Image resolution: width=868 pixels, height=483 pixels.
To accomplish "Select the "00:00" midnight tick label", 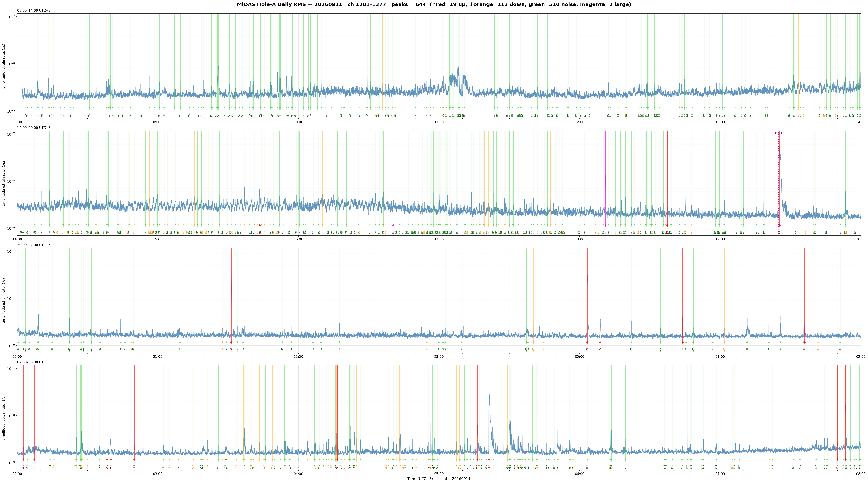I will [x=580, y=357].
